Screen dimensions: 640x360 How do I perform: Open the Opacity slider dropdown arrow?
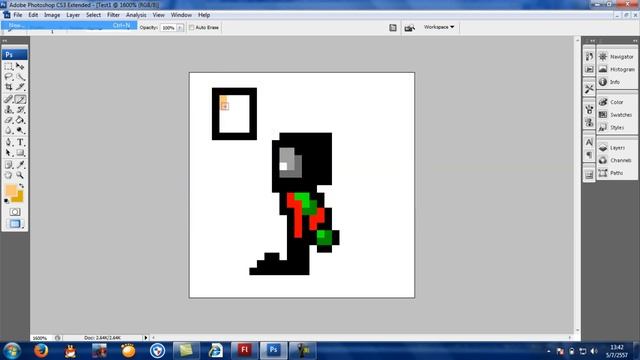(180, 28)
